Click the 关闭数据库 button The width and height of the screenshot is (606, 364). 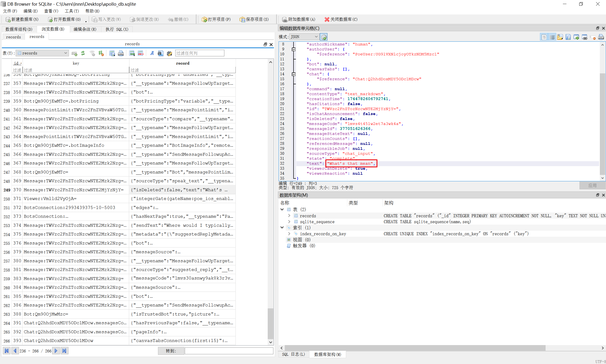click(x=341, y=19)
